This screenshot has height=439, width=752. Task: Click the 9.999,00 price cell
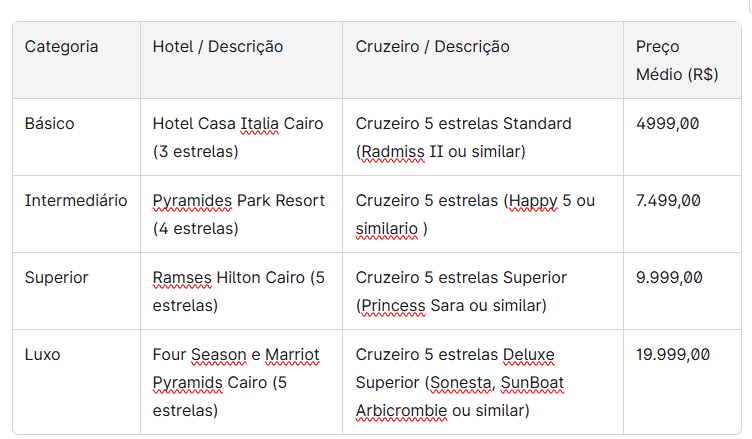coord(669,278)
